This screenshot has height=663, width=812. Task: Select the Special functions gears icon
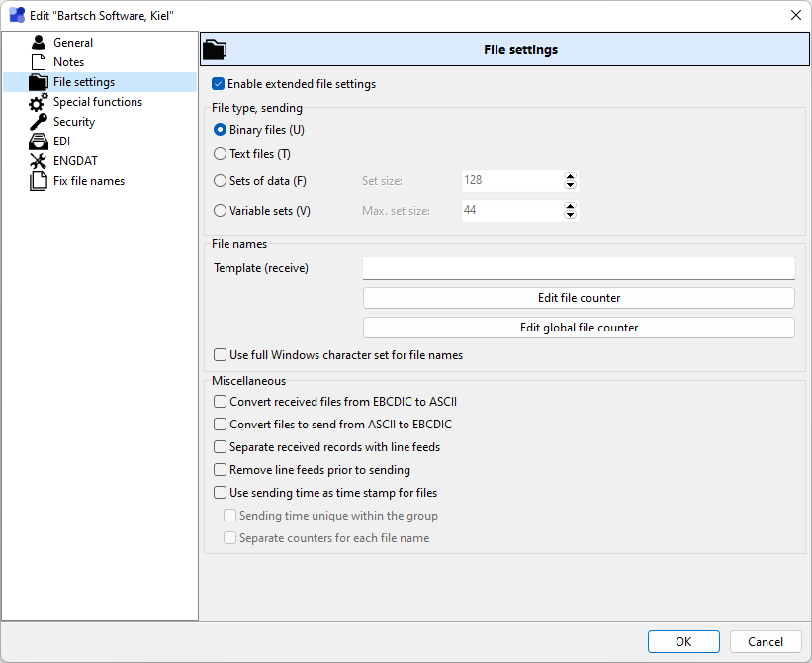(x=38, y=102)
